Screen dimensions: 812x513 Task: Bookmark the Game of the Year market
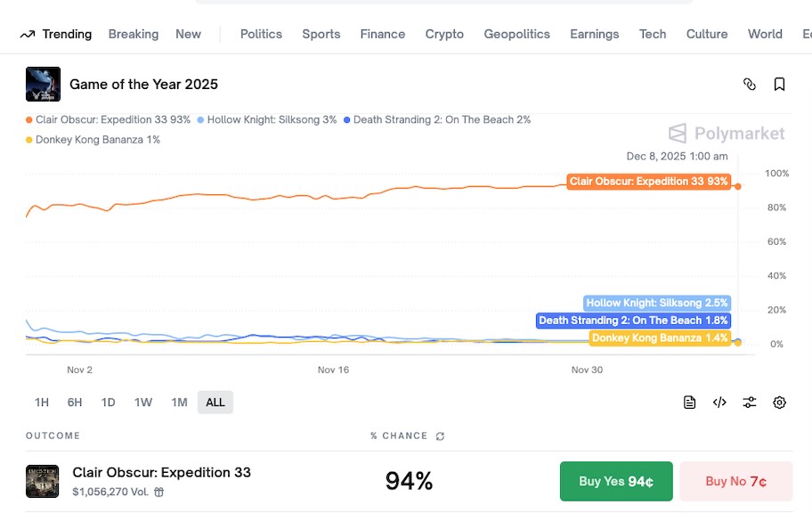coord(780,83)
